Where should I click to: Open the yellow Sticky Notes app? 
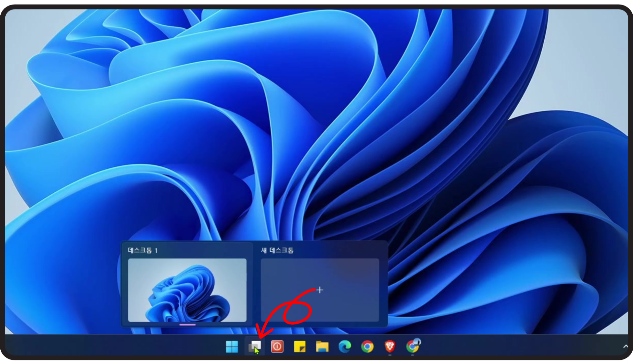click(x=299, y=347)
